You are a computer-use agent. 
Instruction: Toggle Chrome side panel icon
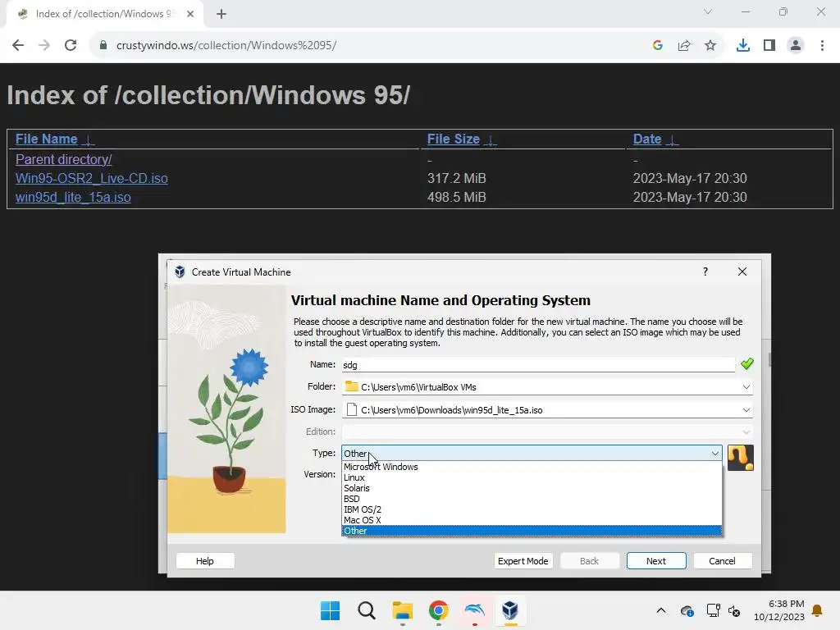pyautogui.click(x=769, y=46)
